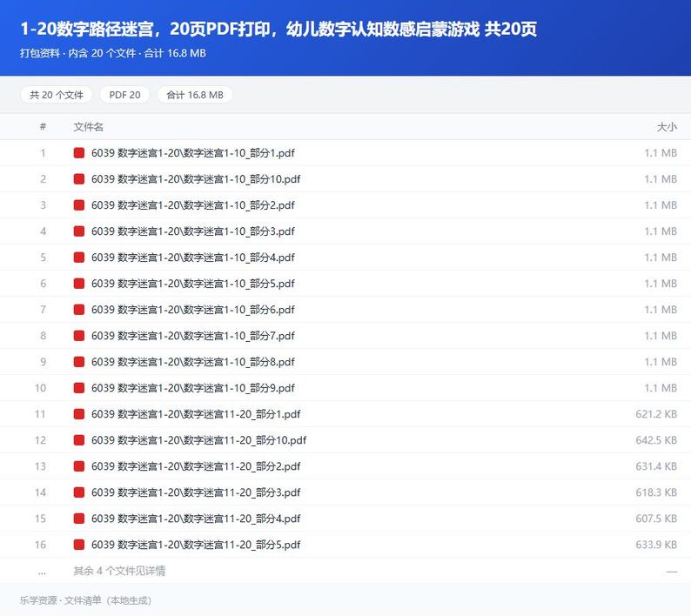Click the red PDF icon for 数字迷宫1-10_部分7.pdf
The height and width of the screenshot is (616, 691).
pos(79,335)
